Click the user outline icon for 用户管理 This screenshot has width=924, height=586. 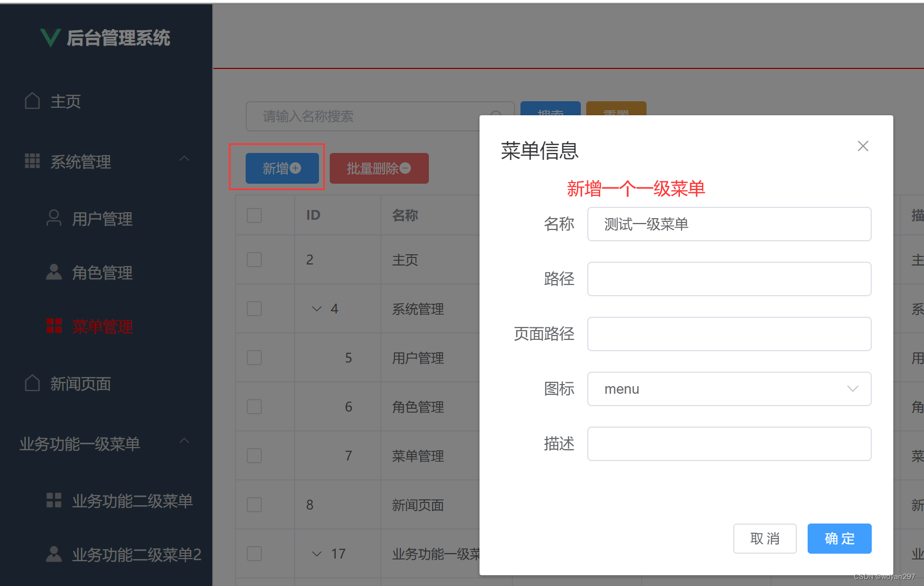point(54,218)
